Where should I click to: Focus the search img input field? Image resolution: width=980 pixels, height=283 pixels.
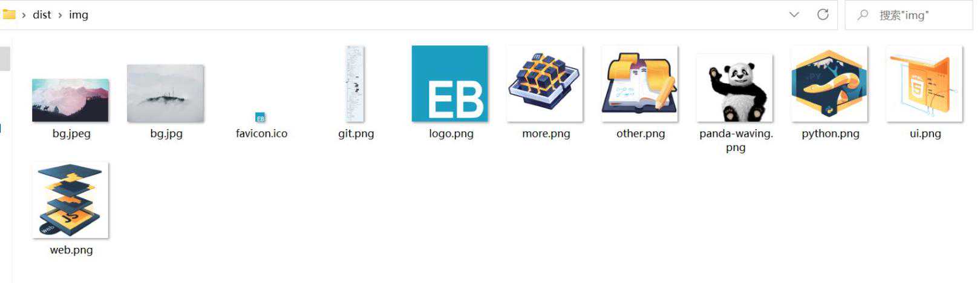[x=909, y=15]
